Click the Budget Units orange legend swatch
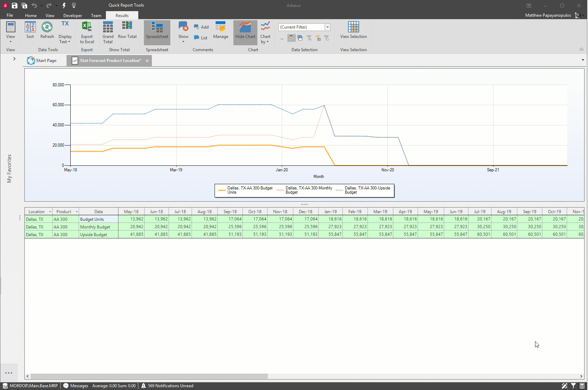The image size is (588, 390). click(x=222, y=190)
